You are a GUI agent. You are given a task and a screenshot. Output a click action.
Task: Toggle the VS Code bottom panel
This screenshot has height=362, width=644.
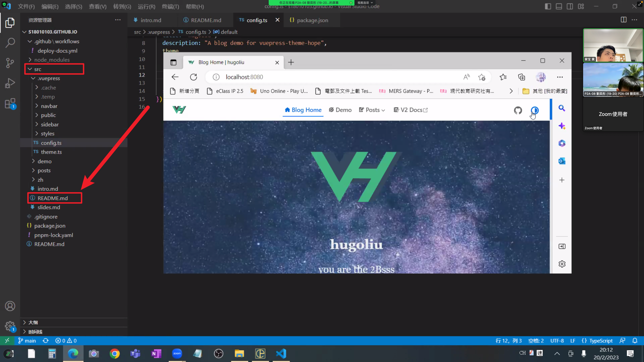tap(559, 7)
